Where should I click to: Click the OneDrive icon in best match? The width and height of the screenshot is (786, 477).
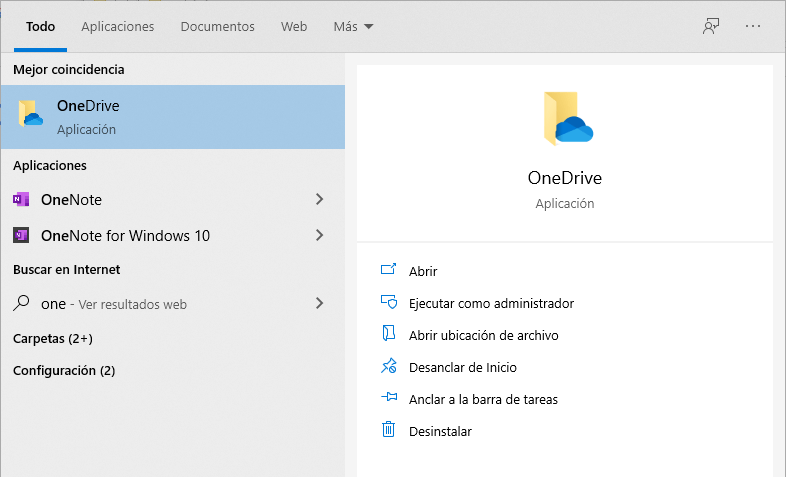30,116
